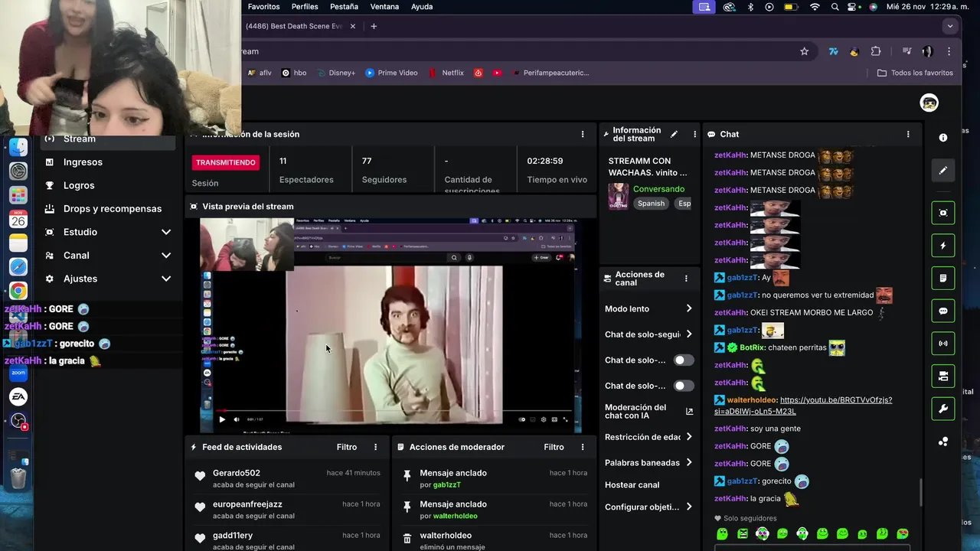Open the Ventana menu
This screenshot has width=980, height=551.
[x=384, y=7]
